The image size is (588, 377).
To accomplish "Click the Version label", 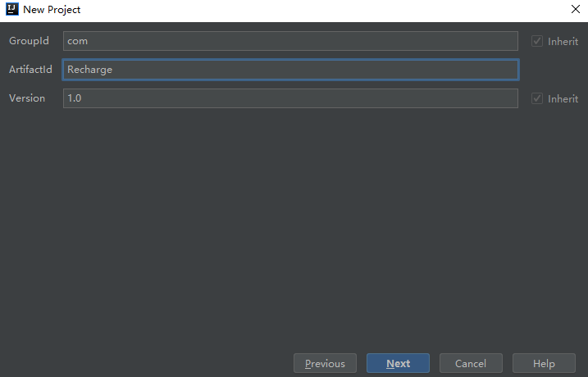I will tap(27, 98).
